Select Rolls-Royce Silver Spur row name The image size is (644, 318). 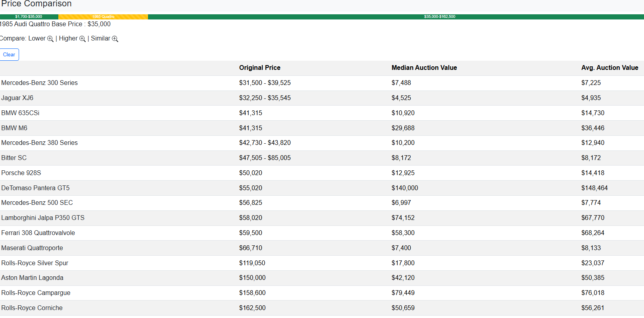[x=35, y=263]
